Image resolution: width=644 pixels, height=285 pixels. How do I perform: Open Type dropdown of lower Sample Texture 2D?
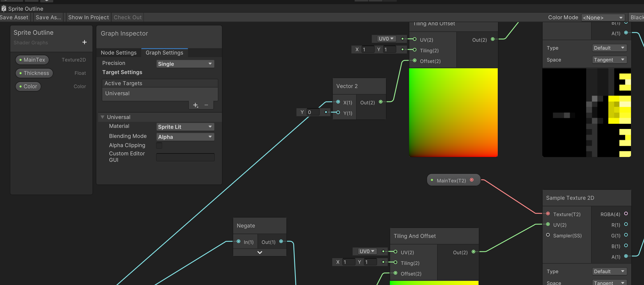tap(609, 271)
